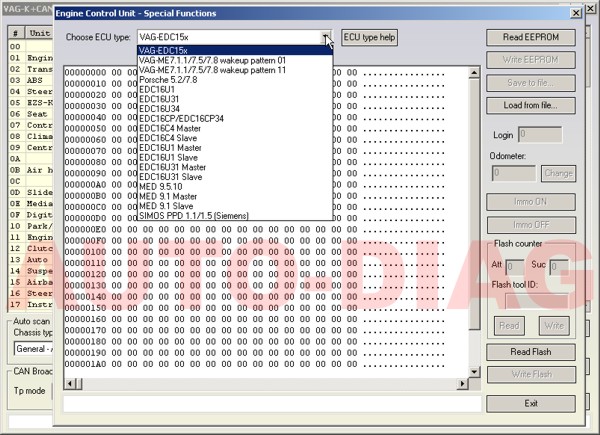Focus the Suc flash counter field
Viewport: 600px width, 435px height.
(x=559, y=267)
